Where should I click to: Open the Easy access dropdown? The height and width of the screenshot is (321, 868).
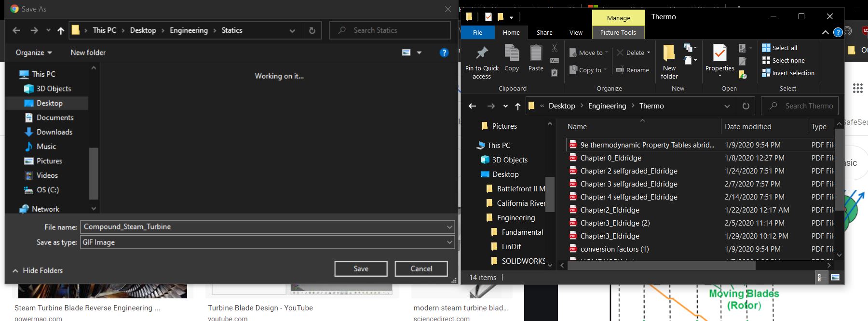tap(691, 60)
